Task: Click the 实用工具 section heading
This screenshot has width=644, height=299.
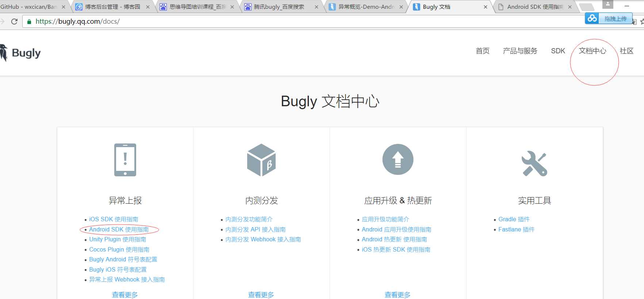Action: click(x=534, y=200)
